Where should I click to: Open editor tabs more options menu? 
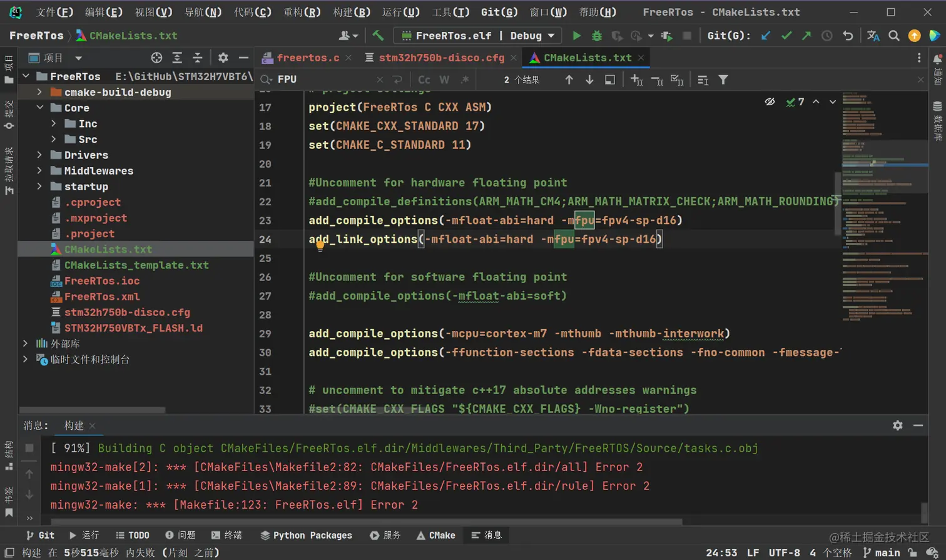click(x=919, y=58)
